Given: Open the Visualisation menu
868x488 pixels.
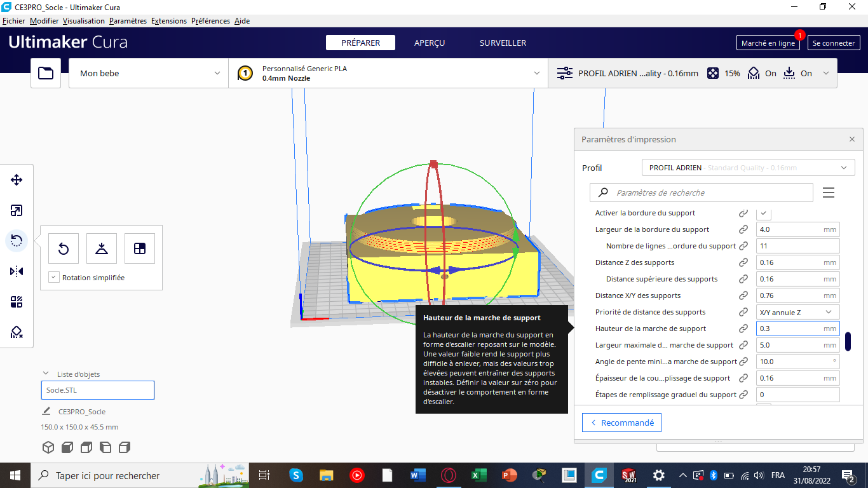Looking at the screenshot, I should tap(84, 21).
